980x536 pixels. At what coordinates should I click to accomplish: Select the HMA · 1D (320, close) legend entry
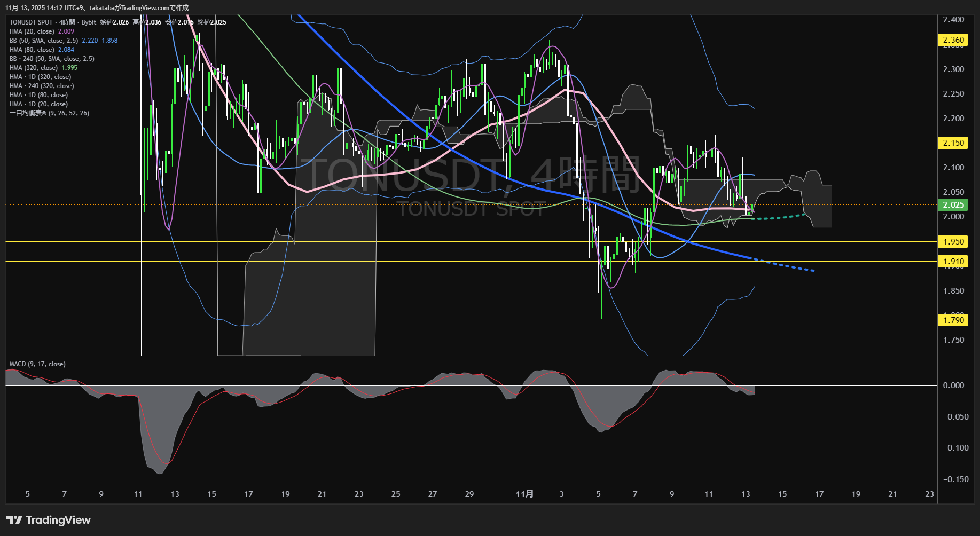pos(40,77)
